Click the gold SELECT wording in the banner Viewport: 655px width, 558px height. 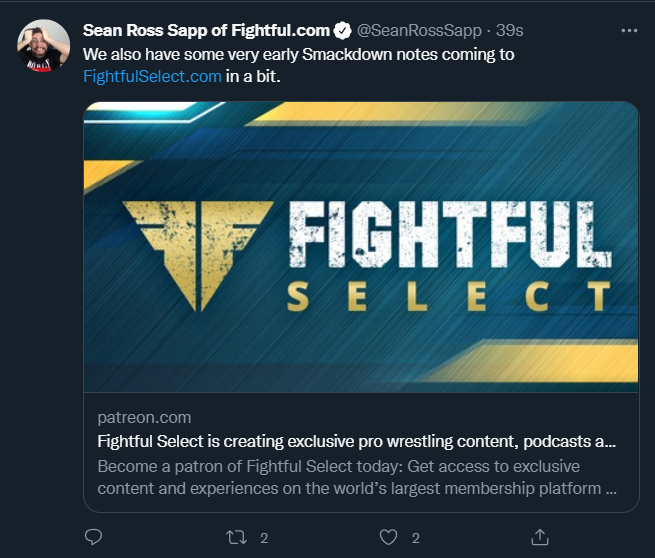click(x=448, y=296)
